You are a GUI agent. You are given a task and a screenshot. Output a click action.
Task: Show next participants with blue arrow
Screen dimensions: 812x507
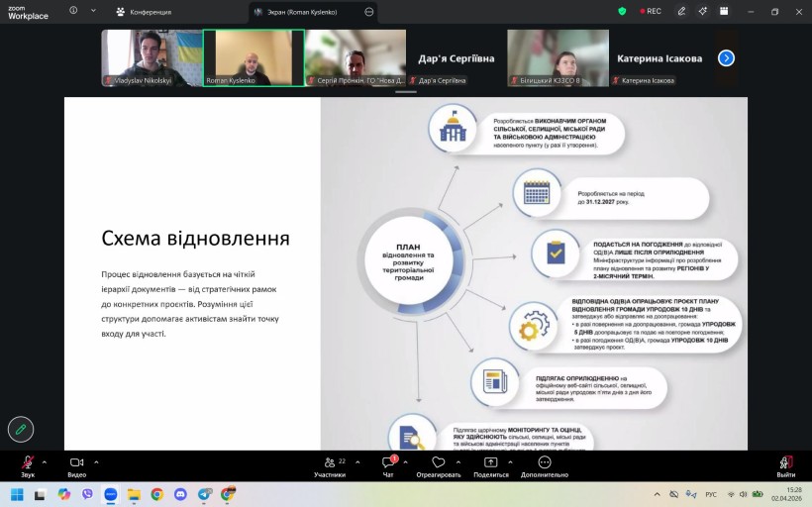726,58
